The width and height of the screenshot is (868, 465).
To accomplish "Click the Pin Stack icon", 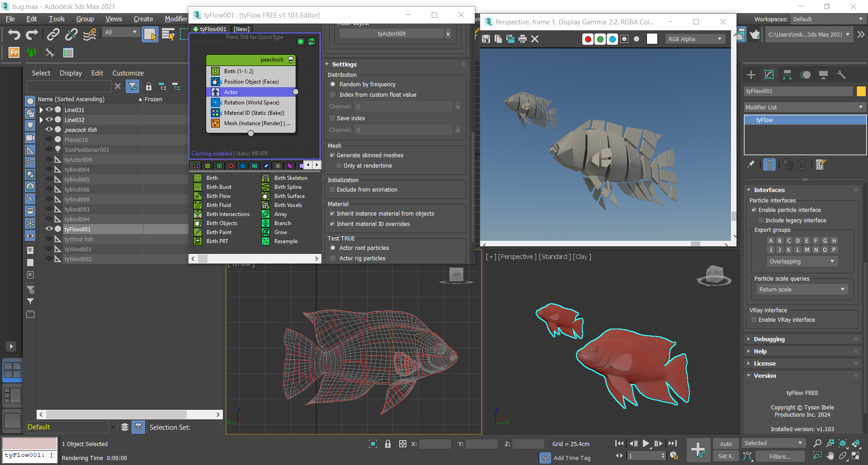I will click(751, 164).
